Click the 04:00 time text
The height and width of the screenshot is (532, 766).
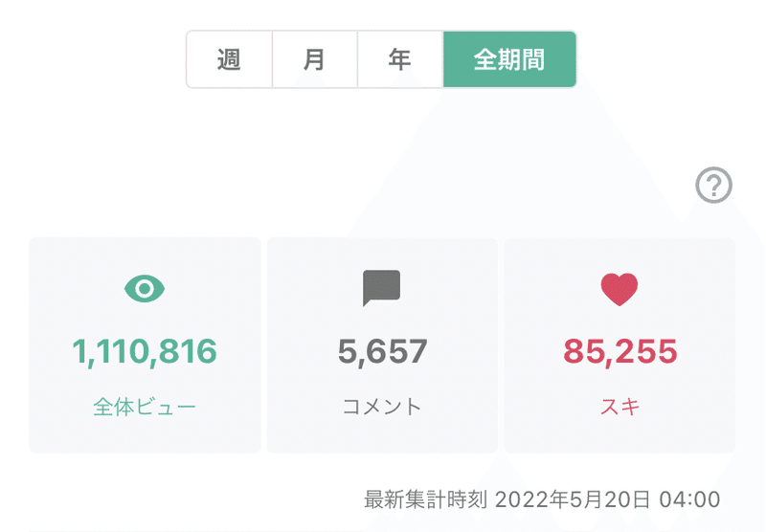pos(689,499)
